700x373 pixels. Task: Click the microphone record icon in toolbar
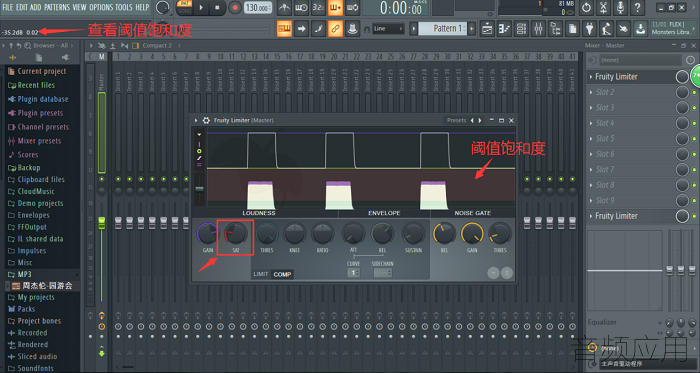click(x=620, y=8)
